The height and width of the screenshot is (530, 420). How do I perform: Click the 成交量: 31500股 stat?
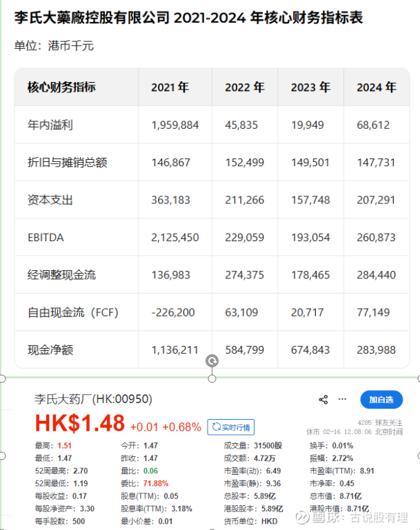(253, 445)
